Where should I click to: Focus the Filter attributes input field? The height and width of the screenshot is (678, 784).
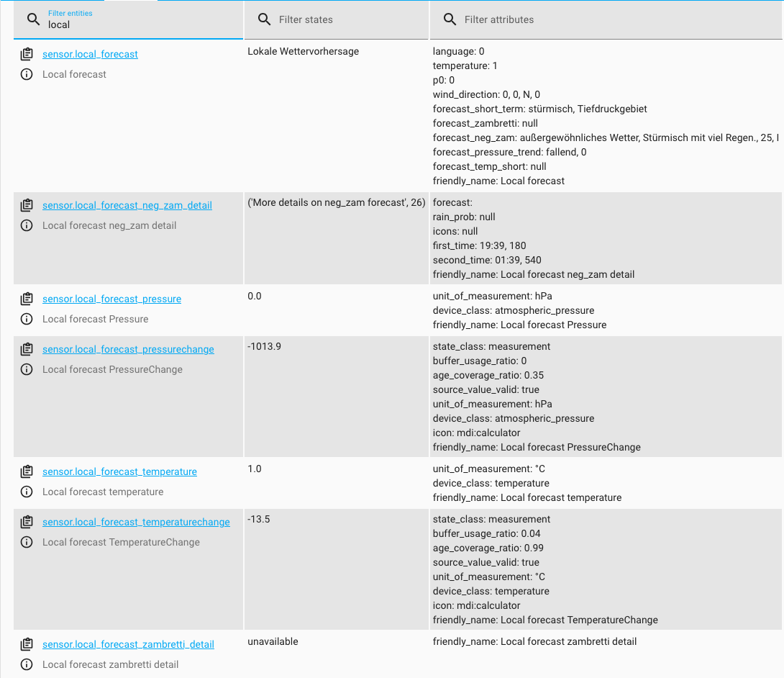[611, 19]
